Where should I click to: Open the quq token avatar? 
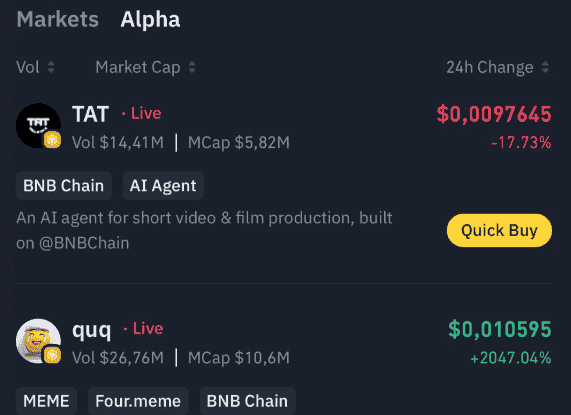tap(38, 341)
